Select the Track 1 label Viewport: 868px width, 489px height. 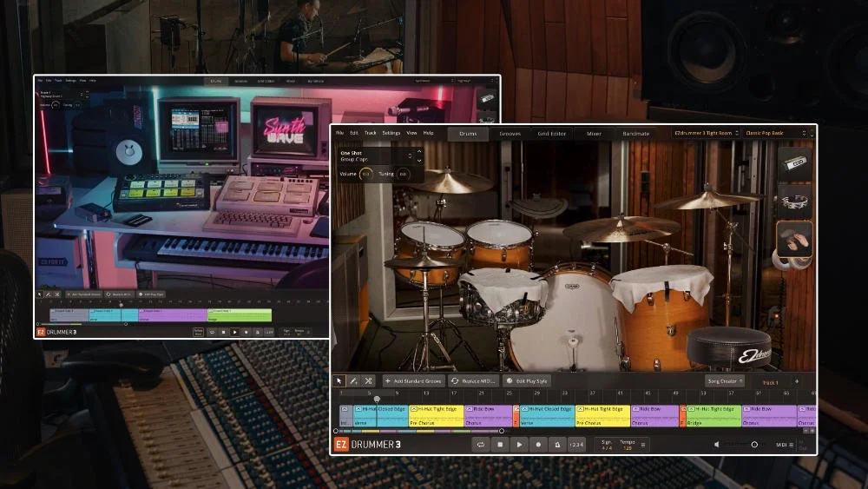tap(770, 382)
